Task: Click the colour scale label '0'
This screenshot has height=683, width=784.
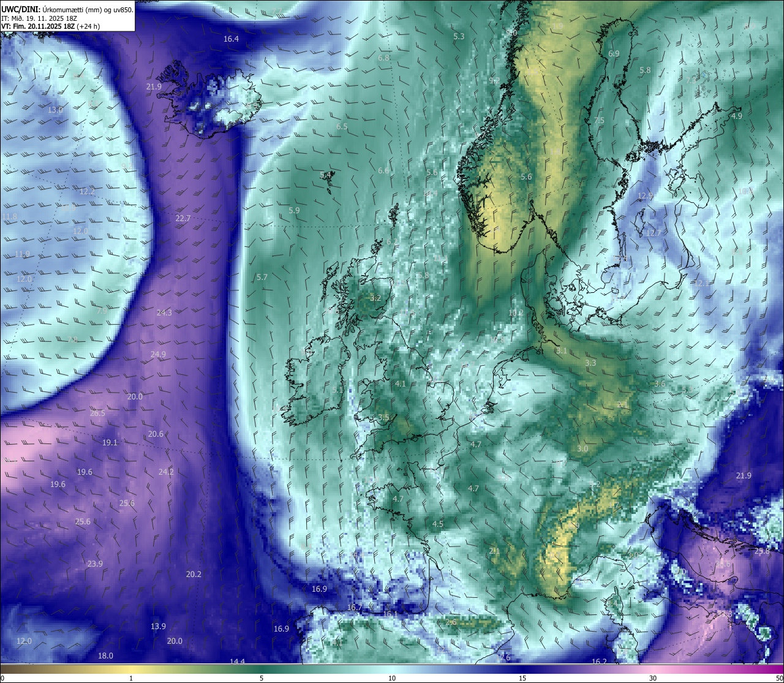Action: pyautogui.click(x=2, y=678)
